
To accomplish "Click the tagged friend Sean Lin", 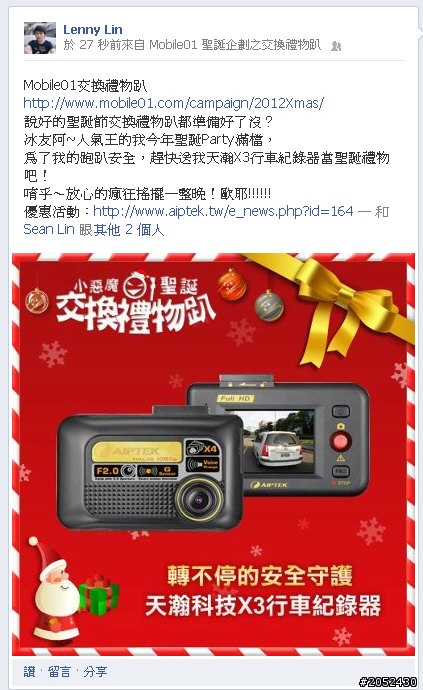I will [x=49, y=229].
